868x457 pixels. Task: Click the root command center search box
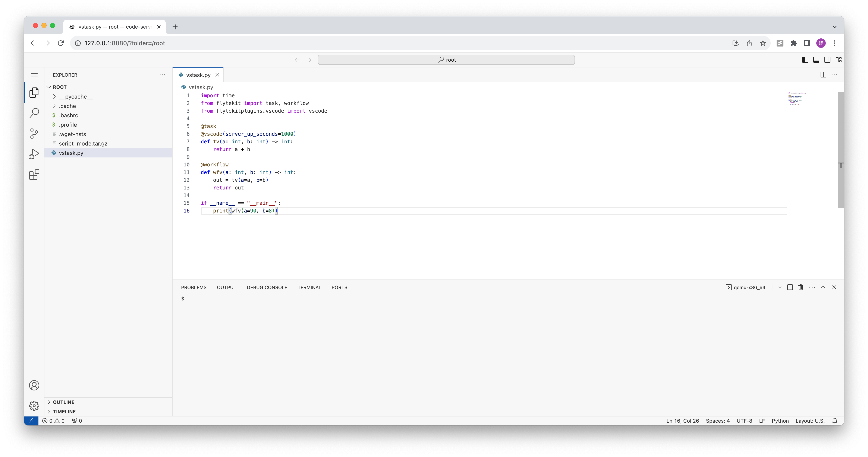tap(446, 60)
